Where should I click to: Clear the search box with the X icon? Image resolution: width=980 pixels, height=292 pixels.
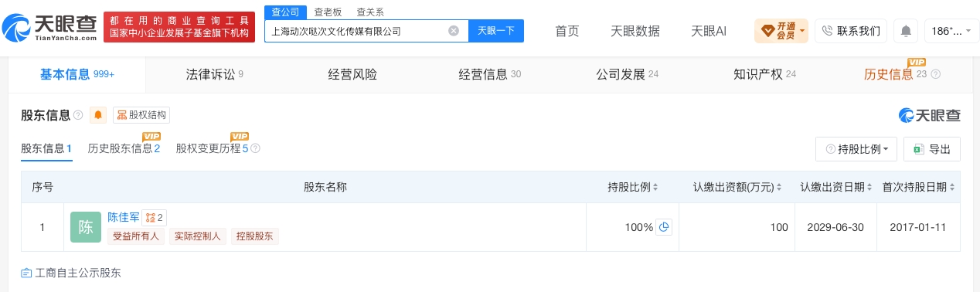[454, 31]
